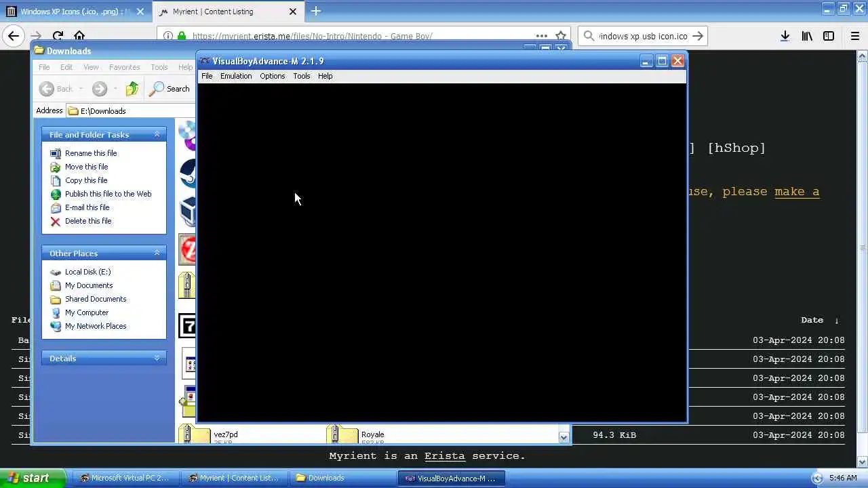The image size is (868, 488).
Task: Click Delete this file task
Action: pos(88,221)
